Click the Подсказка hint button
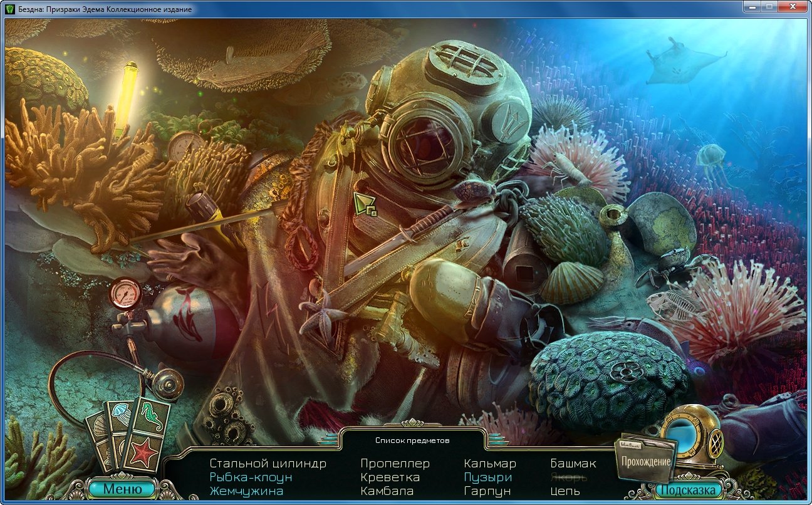Viewport: 812px width, 505px height. 689,489
